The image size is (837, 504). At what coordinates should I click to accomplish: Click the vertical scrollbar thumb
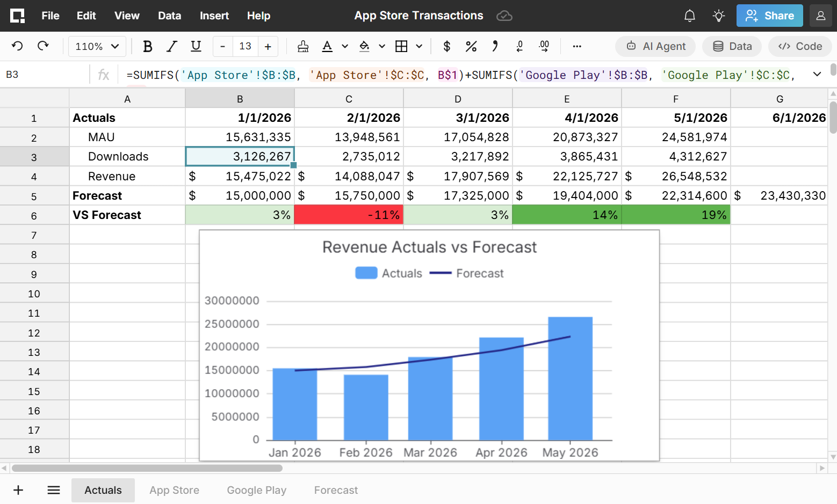833,117
